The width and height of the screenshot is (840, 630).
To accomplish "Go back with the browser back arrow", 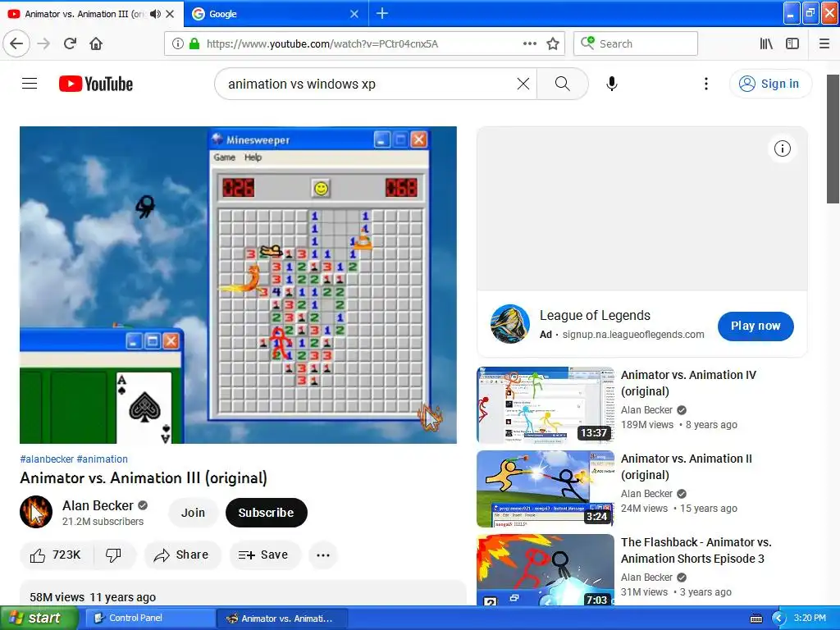I will (16, 43).
